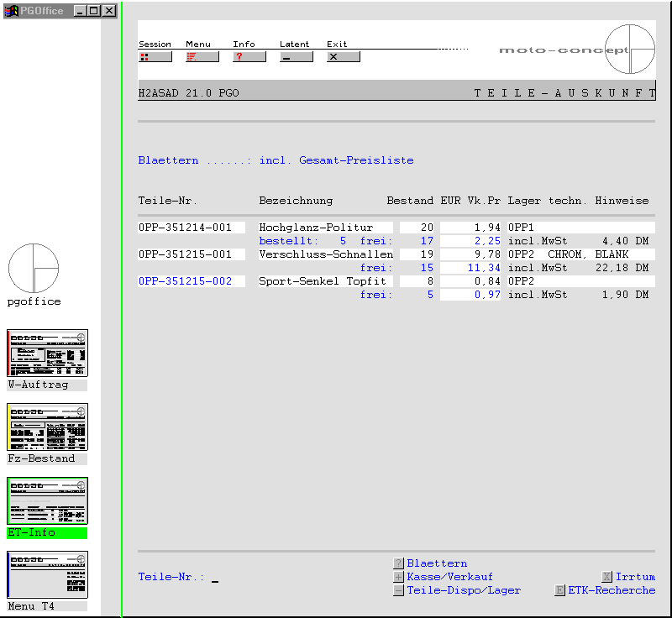The image size is (672, 618).
Task: Switch to the Menu T4 session thumbnail
Action: click(47, 574)
